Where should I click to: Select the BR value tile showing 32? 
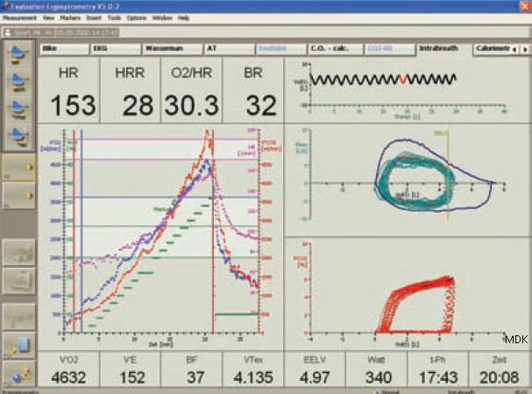pyautogui.click(x=253, y=90)
